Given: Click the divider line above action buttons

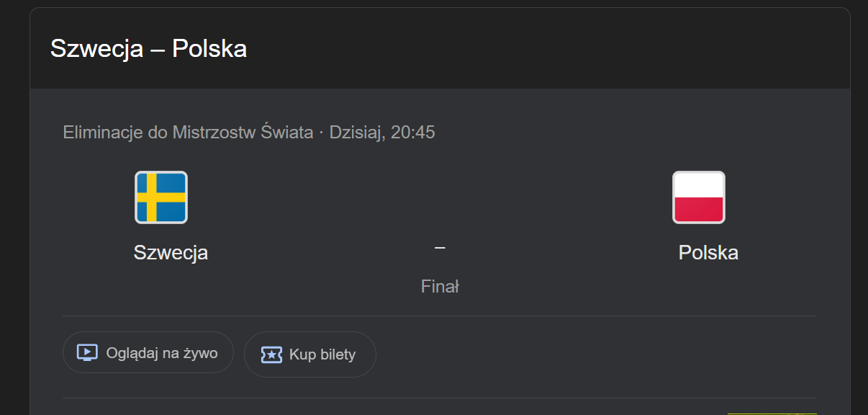Looking at the screenshot, I should pyautogui.click(x=439, y=316).
